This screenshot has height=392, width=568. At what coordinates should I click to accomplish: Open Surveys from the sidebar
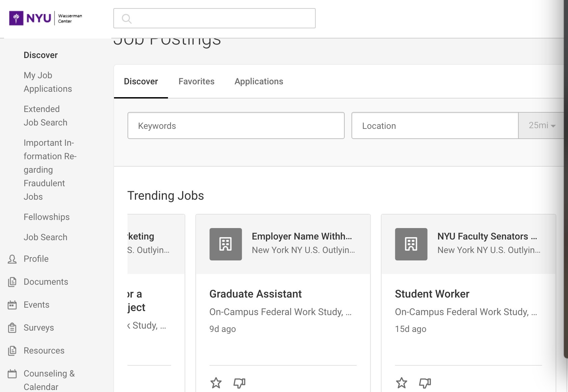tap(38, 328)
